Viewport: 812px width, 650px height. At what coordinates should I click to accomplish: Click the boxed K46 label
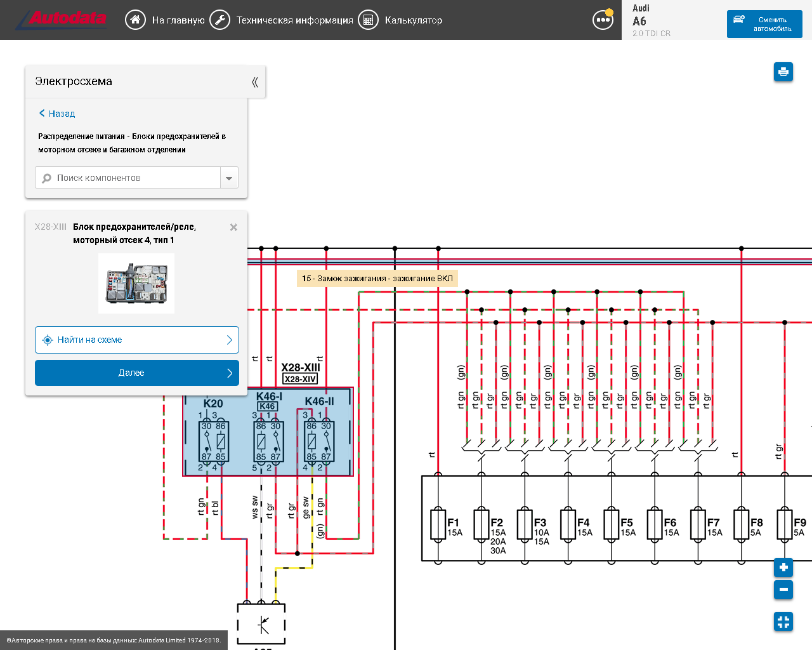(x=267, y=406)
